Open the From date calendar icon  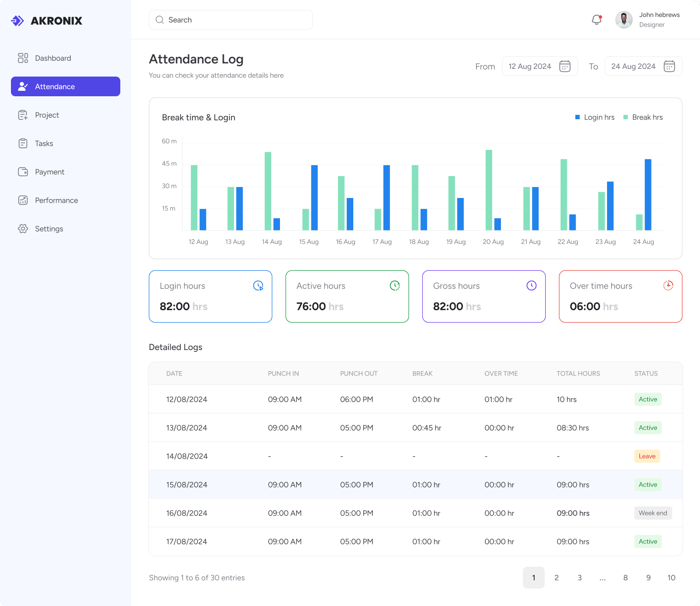(x=565, y=66)
